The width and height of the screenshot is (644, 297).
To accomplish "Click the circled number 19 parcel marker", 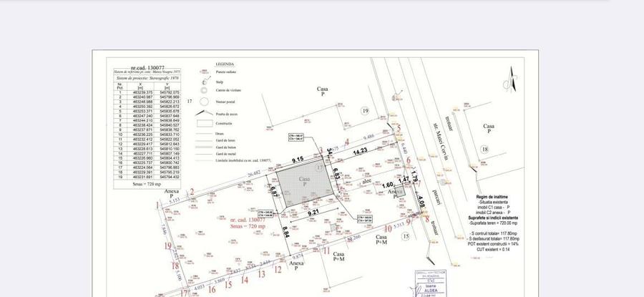I will point(364,111).
